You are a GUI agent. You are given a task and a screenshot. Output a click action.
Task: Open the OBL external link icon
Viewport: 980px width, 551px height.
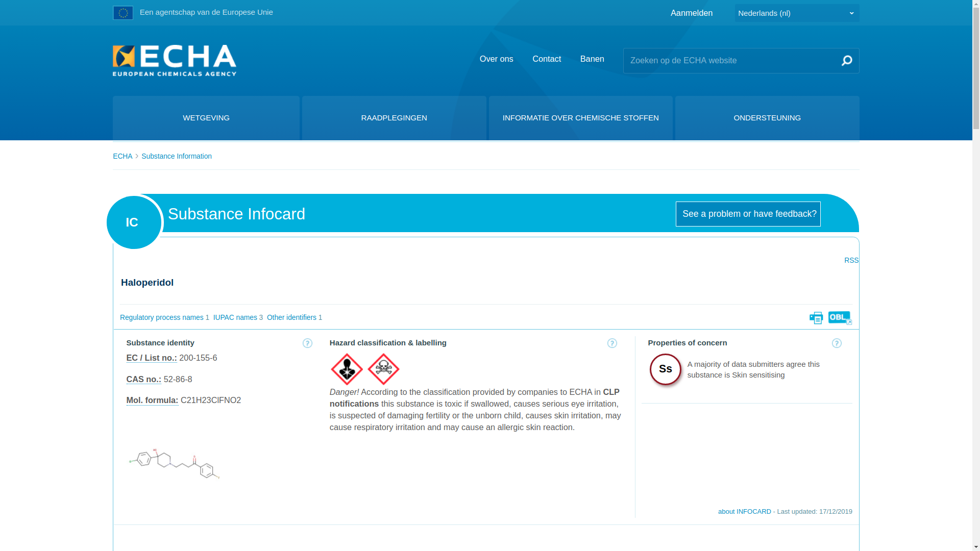click(x=840, y=317)
